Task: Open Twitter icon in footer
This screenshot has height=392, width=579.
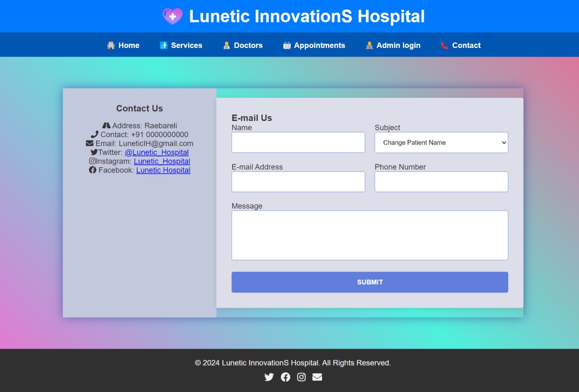Action: pyautogui.click(x=269, y=377)
